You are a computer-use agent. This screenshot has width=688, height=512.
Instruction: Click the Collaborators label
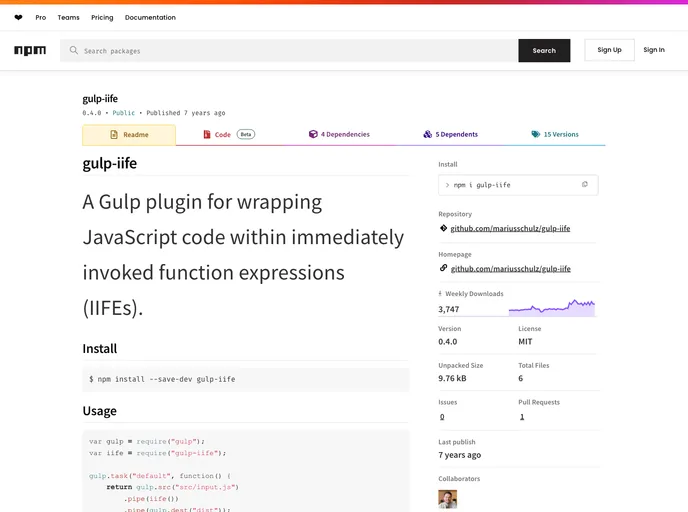(459, 479)
